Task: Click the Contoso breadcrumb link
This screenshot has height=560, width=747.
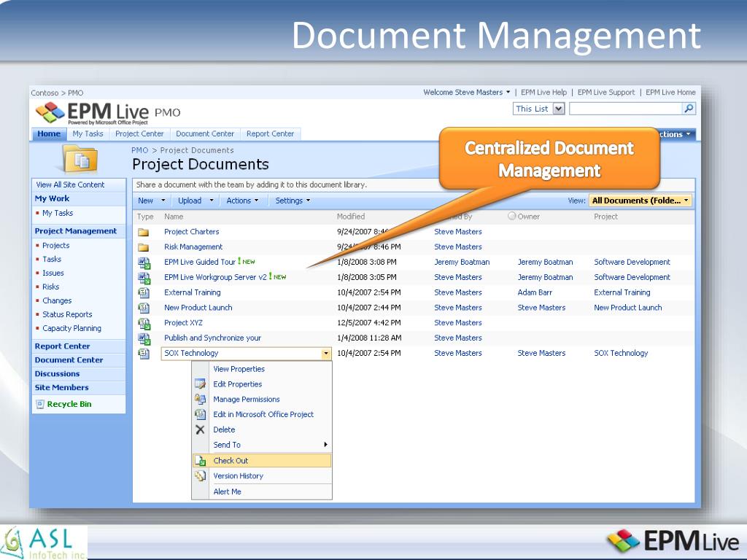Action: (x=44, y=93)
